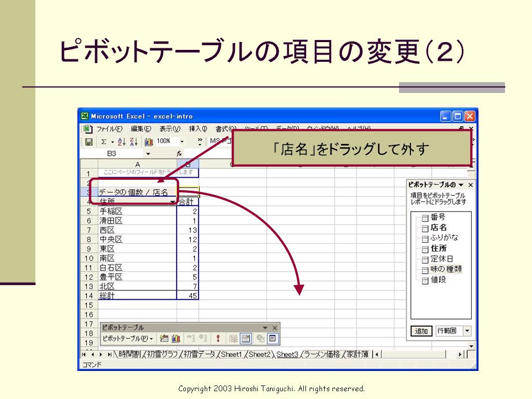The image size is (532, 399).
Task: Select the cell containing 豊平区
Action: (x=137, y=277)
